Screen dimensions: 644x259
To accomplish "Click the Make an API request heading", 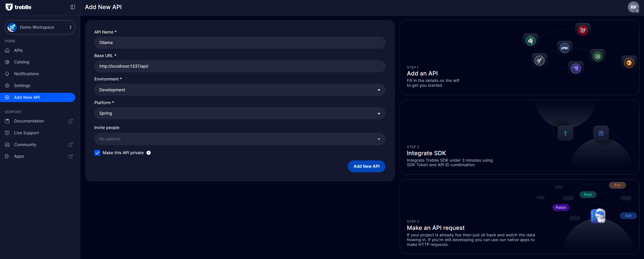I will [436, 228].
